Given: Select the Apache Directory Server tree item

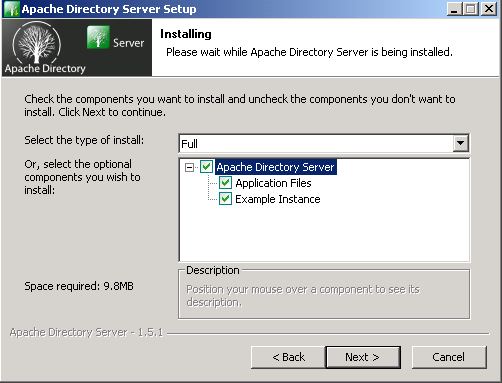Looking at the screenshot, I should pos(275,167).
